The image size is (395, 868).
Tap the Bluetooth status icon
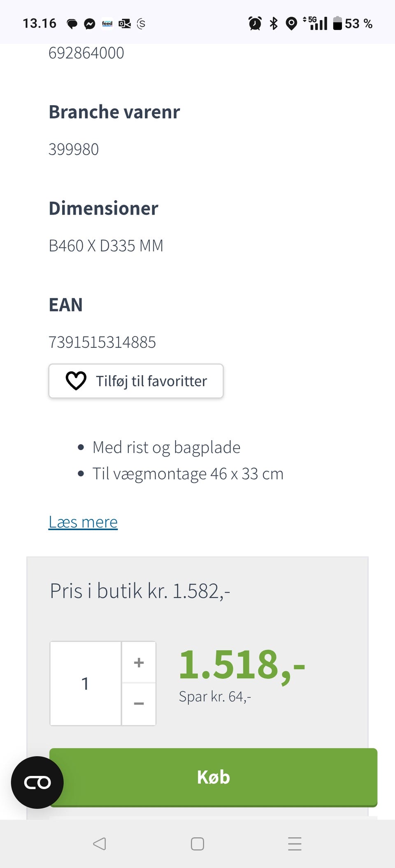(x=274, y=23)
